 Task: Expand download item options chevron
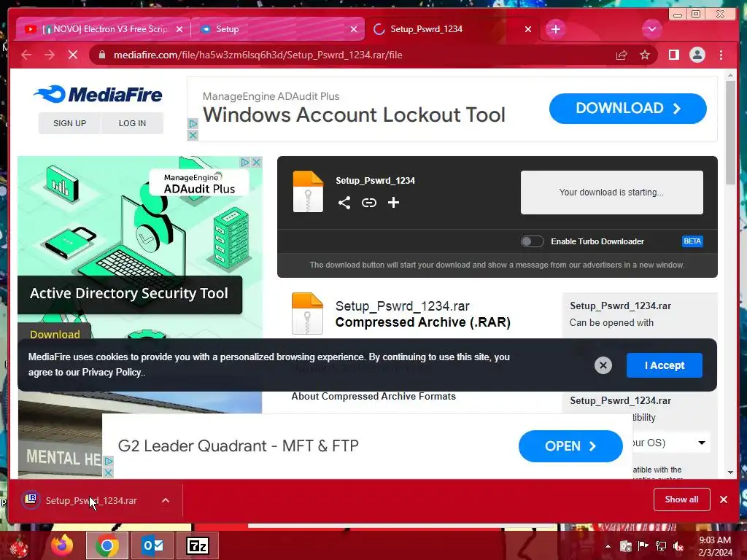click(x=166, y=500)
